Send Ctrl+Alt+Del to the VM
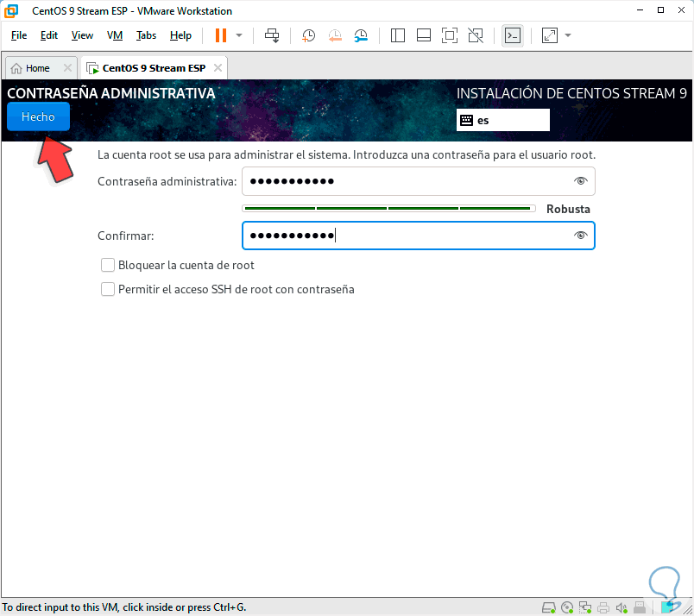 coord(272,35)
